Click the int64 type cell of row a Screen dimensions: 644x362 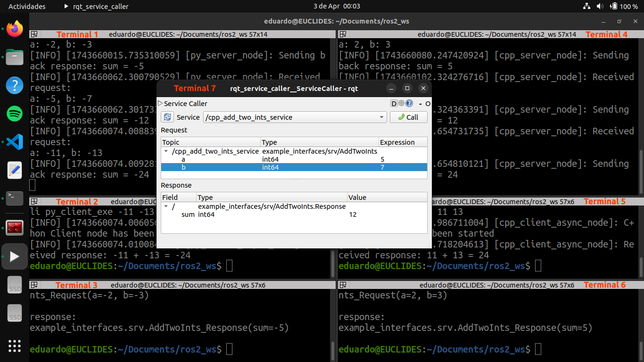271,159
